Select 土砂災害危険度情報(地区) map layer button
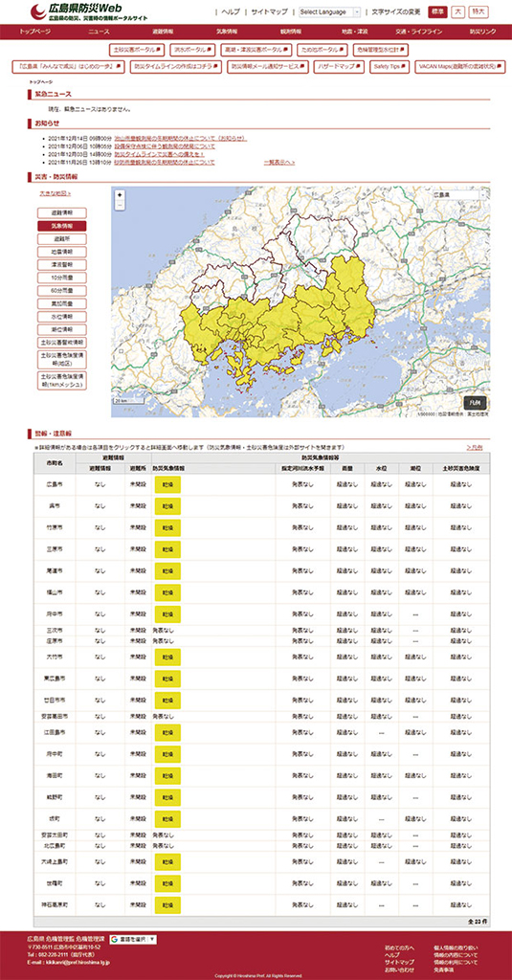This screenshot has width=512, height=980. click(62, 359)
